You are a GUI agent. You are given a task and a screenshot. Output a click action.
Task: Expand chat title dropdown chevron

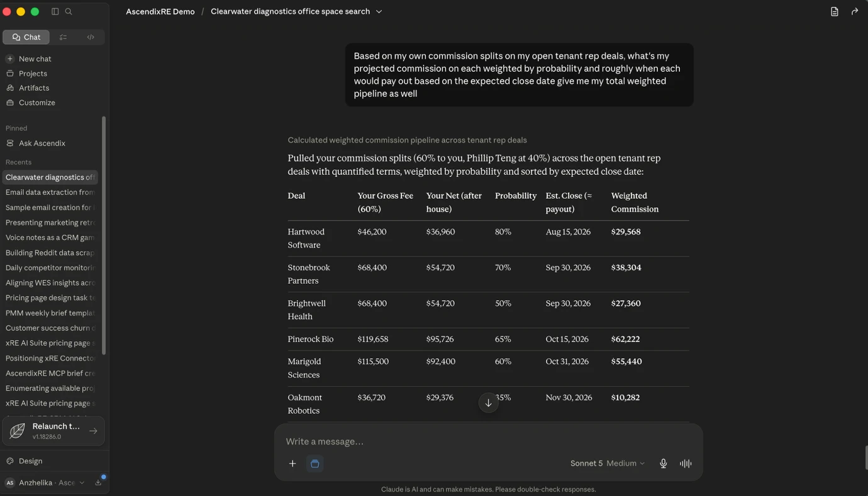tap(379, 11)
